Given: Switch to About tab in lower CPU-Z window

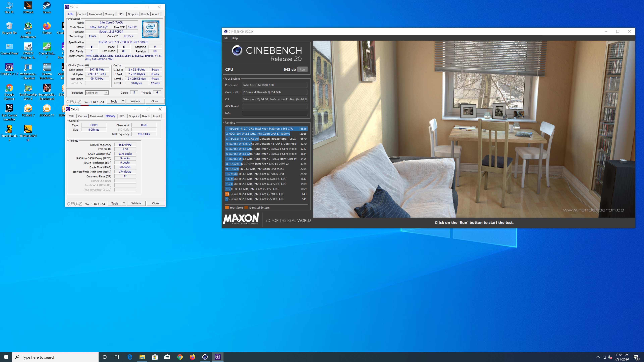Looking at the screenshot, I should click(x=156, y=116).
